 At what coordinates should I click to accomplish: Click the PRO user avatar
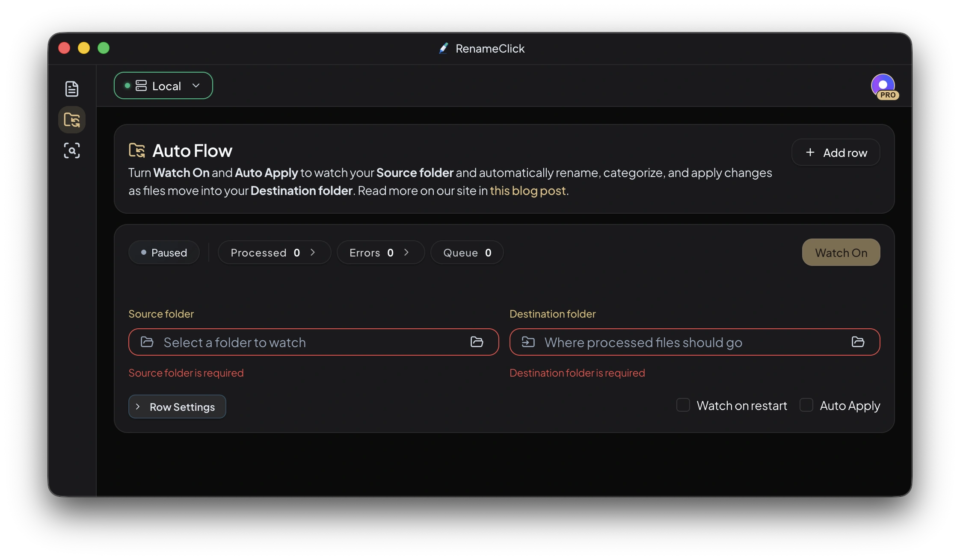[883, 85]
